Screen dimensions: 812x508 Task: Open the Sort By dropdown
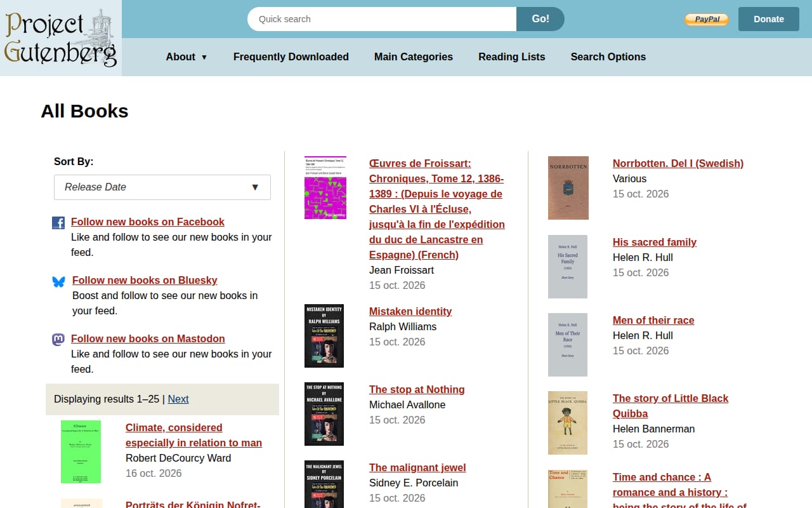coord(162,187)
